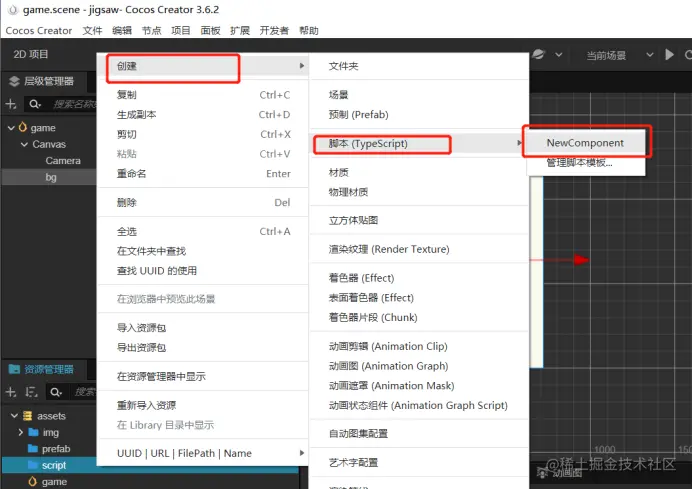The height and width of the screenshot is (489, 693).
Task: Click the prefab folder icon
Action: pos(33,449)
